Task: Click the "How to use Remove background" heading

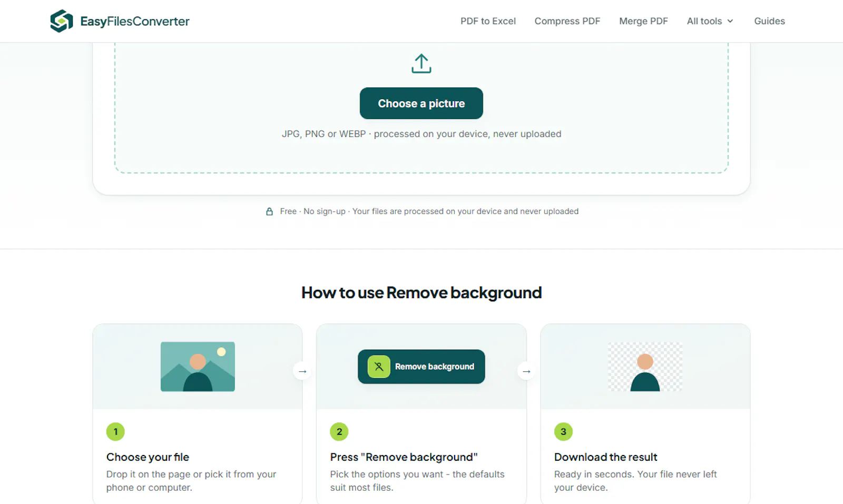Action: click(x=421, y=293)
